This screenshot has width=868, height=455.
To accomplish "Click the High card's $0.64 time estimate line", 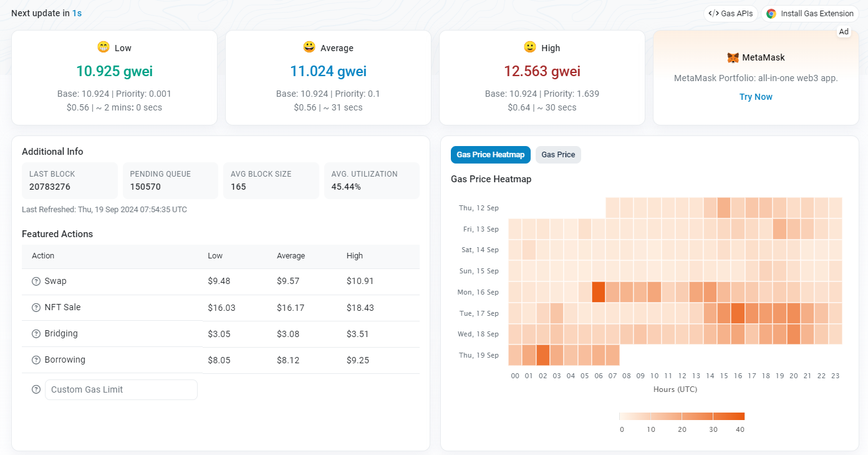I will 542,107.
